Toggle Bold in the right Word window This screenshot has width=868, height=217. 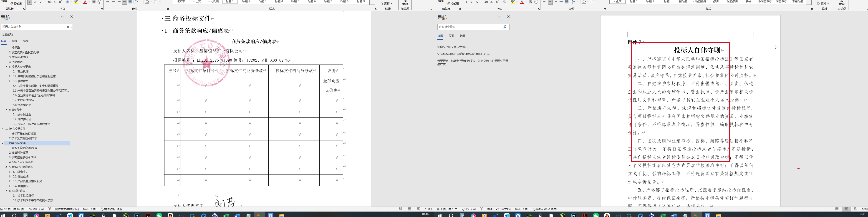coord(466,2)
